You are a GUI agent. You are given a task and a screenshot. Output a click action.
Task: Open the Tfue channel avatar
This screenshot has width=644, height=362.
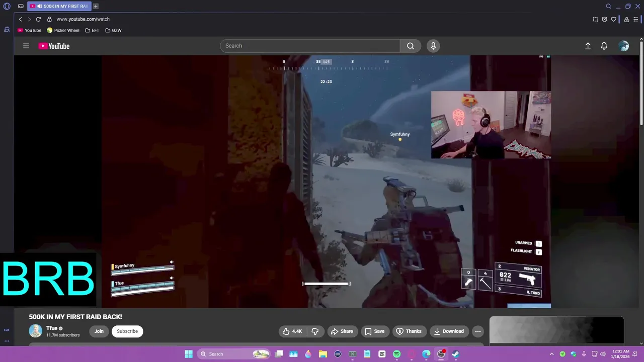(x=35, y=331)
